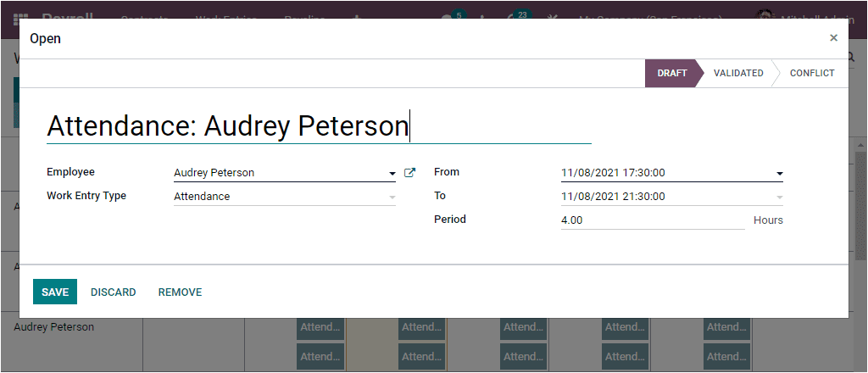The width and height of the screenshot is (868, 373).
Task: Close the Open dialog with the X
Action: click(833, 38)
